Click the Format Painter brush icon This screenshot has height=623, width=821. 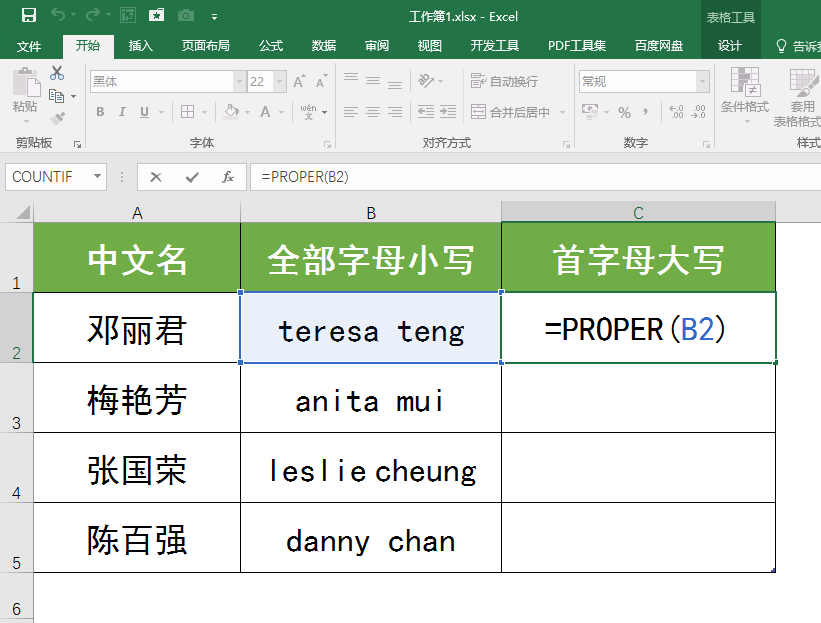(57, 118)
